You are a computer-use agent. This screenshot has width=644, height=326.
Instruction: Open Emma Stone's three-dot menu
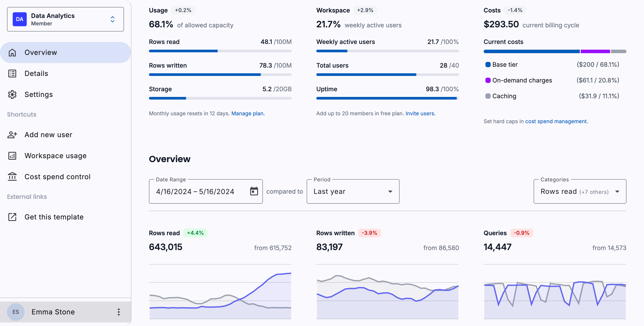click(119, 312)
